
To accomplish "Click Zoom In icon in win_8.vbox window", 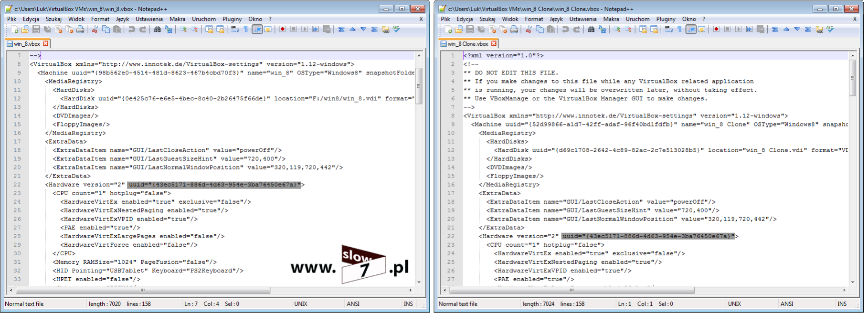I will 183,30.
